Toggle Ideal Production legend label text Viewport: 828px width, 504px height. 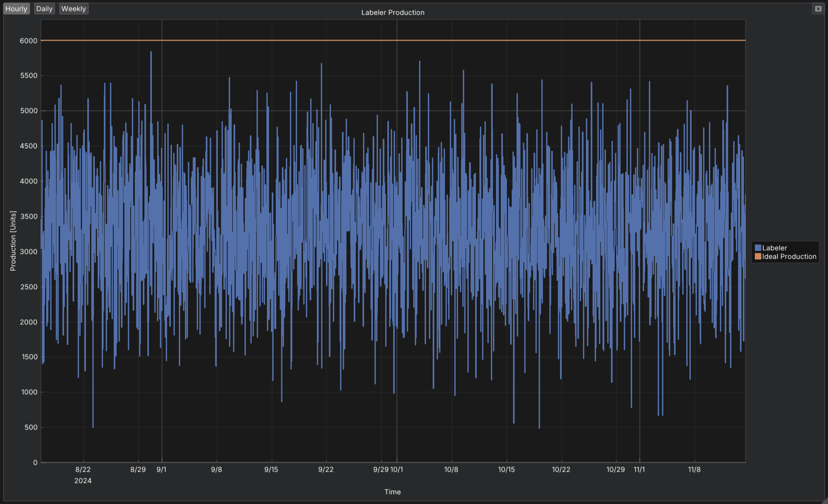click(789, 257)
